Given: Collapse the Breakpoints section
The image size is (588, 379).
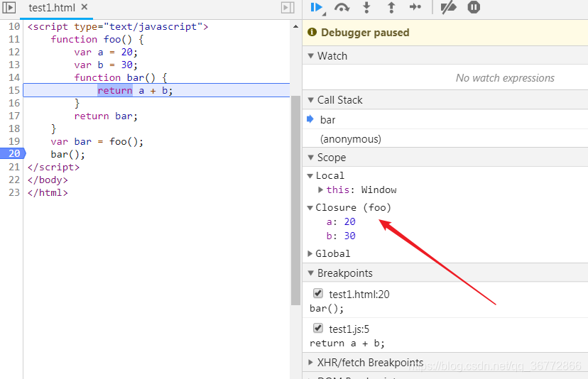Looking at the screenshot, I should pos(310,273).
